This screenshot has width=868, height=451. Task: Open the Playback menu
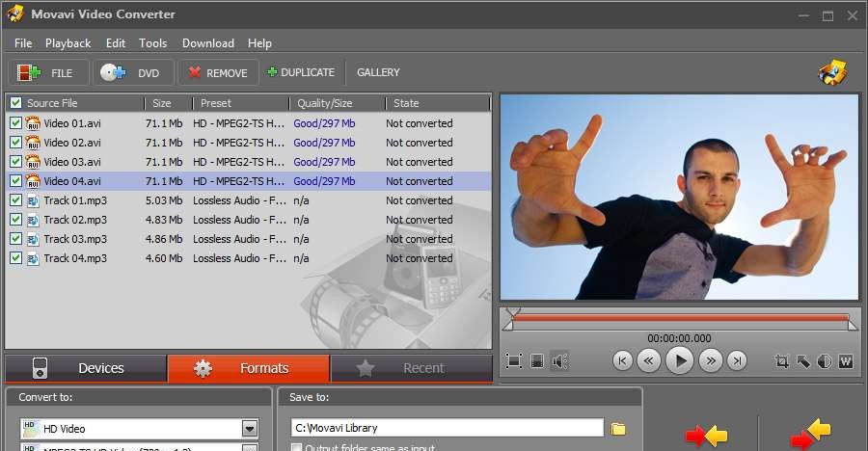(x=68, y=43)
